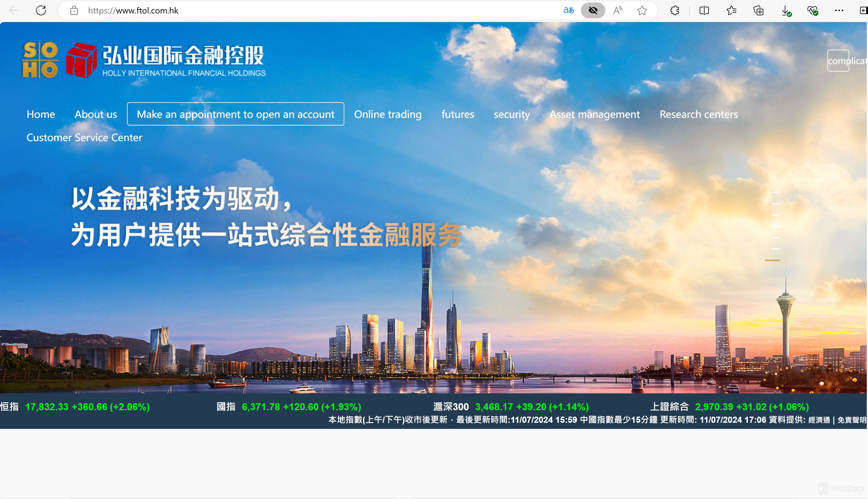The height and width of the screenshot is (499, 868).
Task: Go to the Home menu item
Action: click(40, 114)
